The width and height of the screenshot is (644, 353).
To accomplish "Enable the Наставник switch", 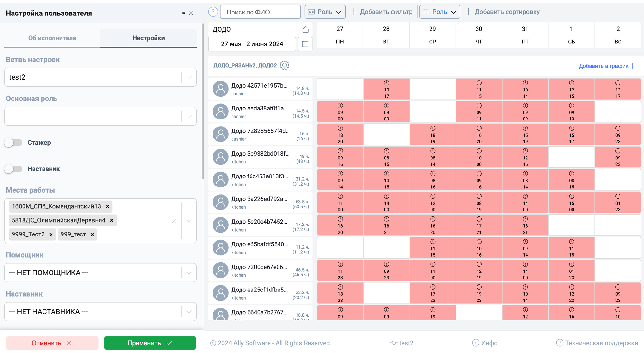I will tap(13, 169).
